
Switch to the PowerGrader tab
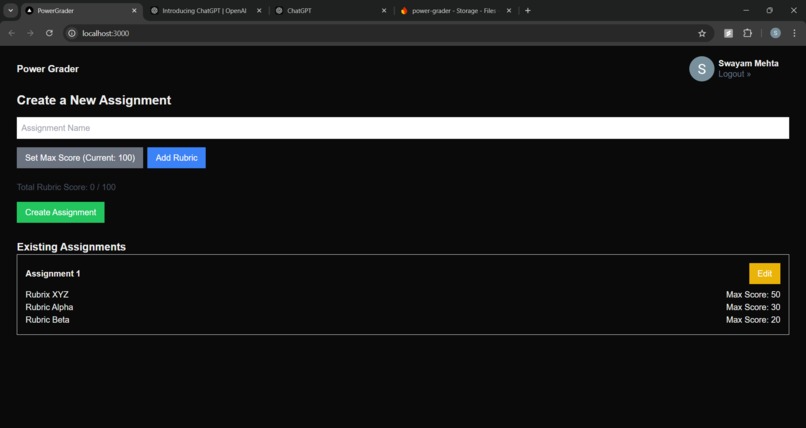pos(82,10)
